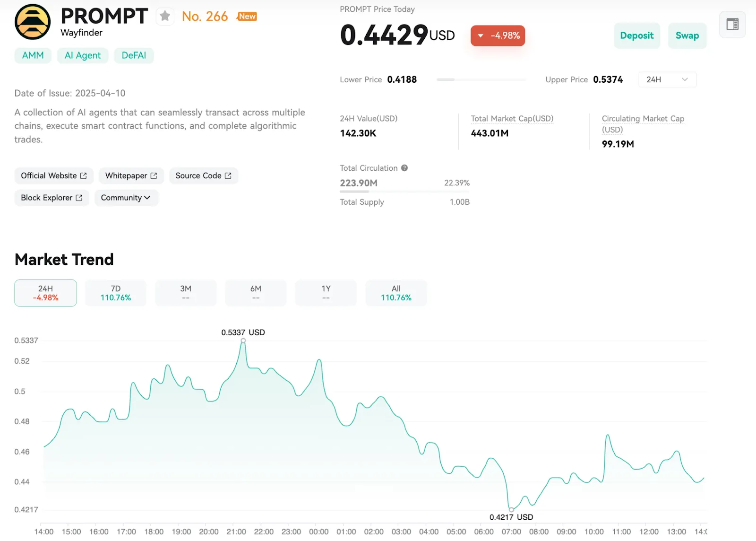Click the Circulating Market Cap label
This screenshot has width=756, height=541.
pyautogui.click(x=643, y=124)
